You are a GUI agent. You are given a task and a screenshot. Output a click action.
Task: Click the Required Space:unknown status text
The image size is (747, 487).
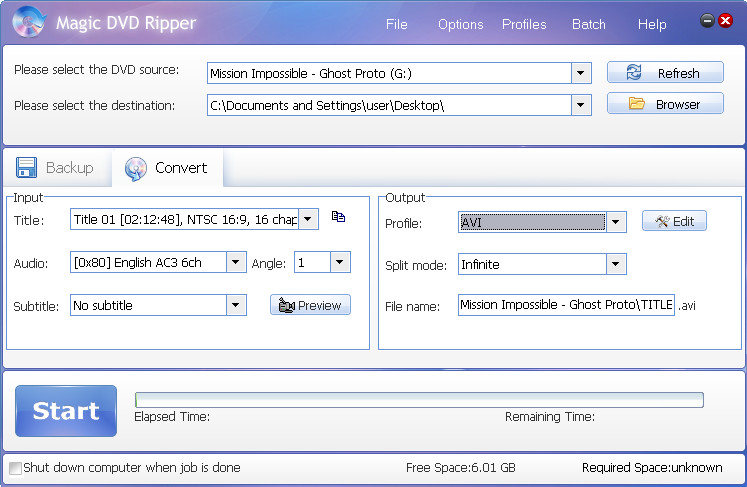click(652, 468)
